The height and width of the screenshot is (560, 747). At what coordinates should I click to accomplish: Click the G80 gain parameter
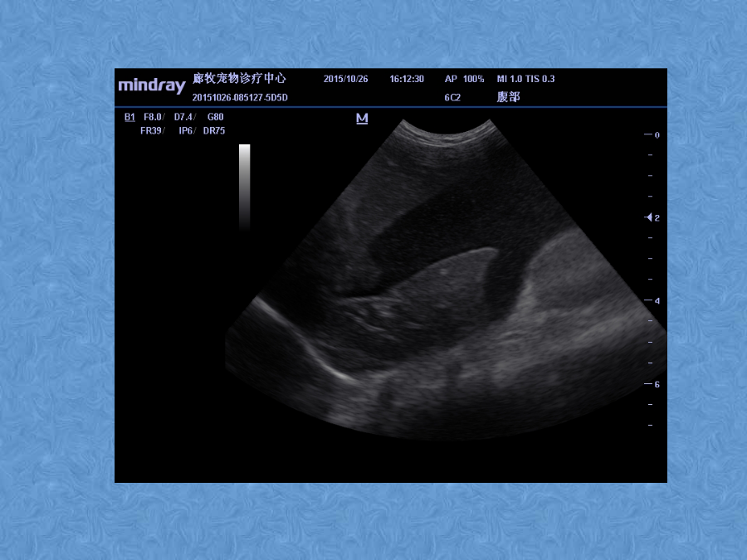click(215, 117)
